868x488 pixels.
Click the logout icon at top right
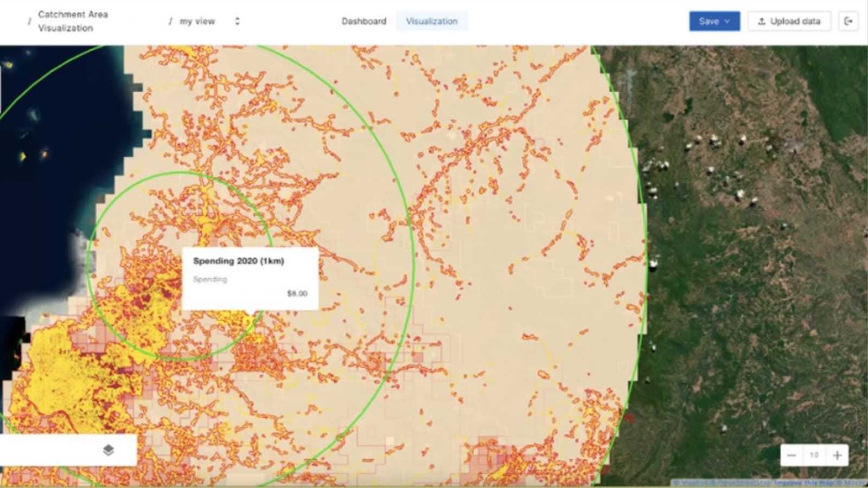pos(848,21)
